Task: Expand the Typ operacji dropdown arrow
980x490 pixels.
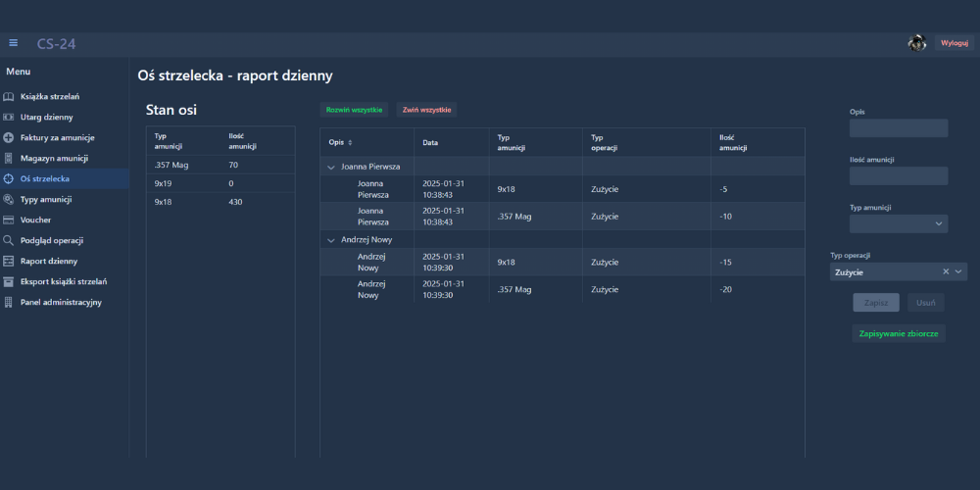Action: tap(959, 272)
